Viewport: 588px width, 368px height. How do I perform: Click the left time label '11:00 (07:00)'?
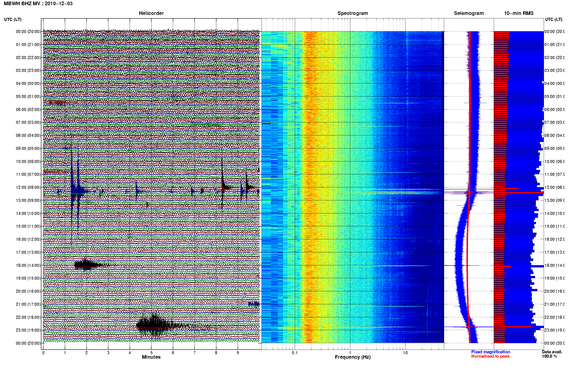tap(28, 174)
